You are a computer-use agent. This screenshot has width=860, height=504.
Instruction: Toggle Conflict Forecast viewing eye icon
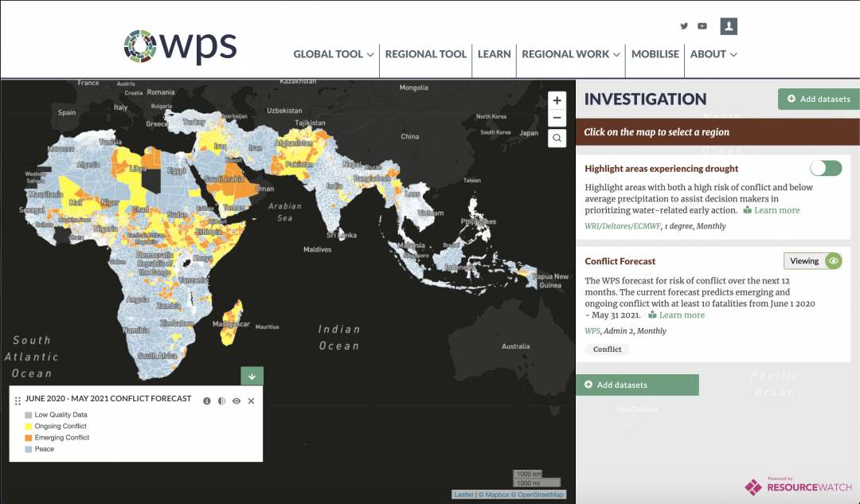pos(833,260)
